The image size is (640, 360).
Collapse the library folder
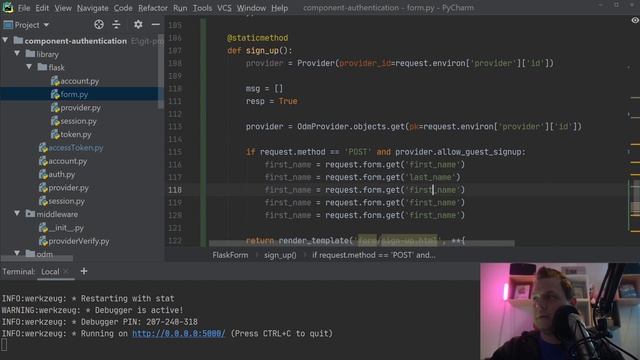pos(17,53)
